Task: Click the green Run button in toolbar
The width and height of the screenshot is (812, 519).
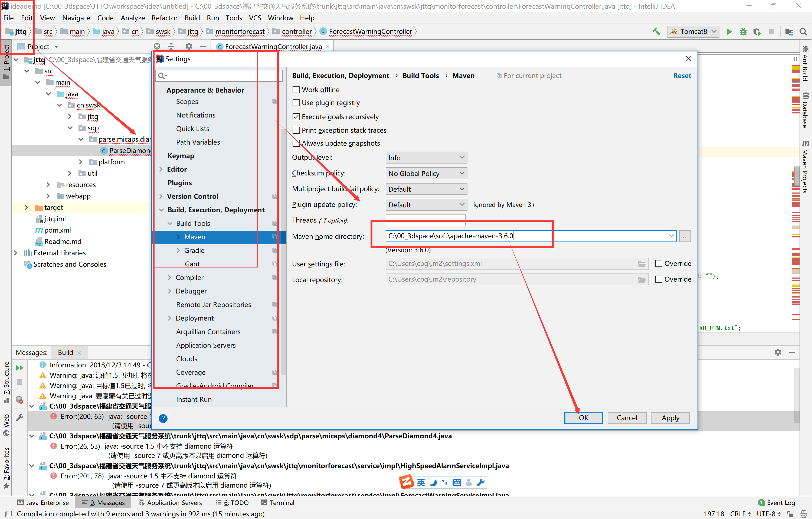Action: (729, 32)
